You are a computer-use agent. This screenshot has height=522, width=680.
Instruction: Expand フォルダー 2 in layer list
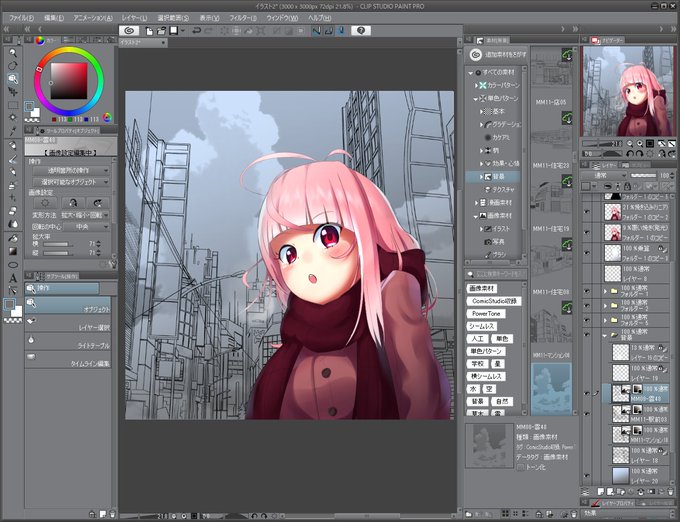click(x=605, y=306)
